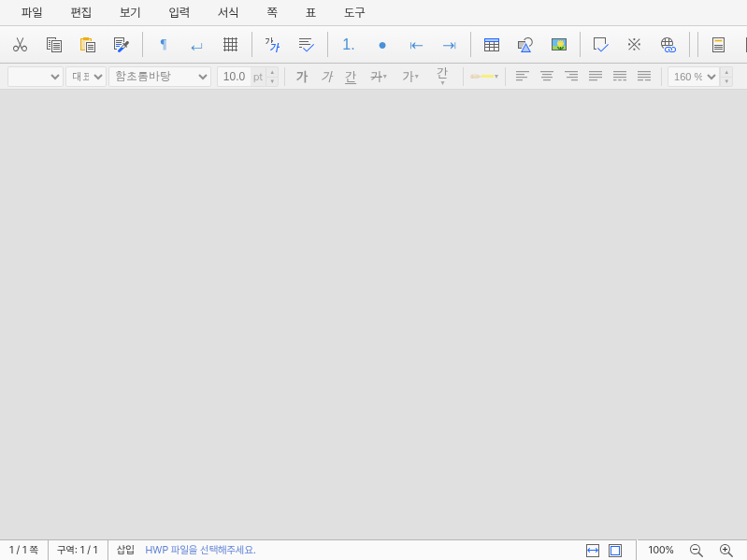Open the 서식 menu
The height and width of the screenshot is (560, 747).
tap(228, 12)
